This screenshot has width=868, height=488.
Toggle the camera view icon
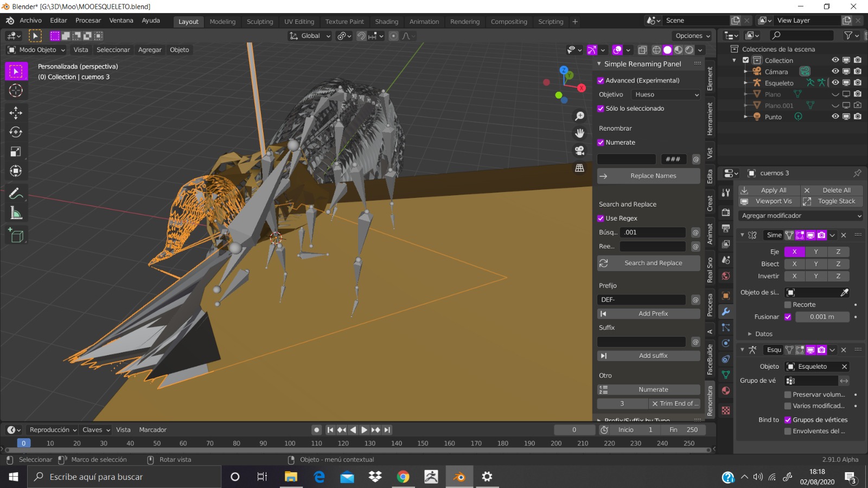(x=579, y=151)
